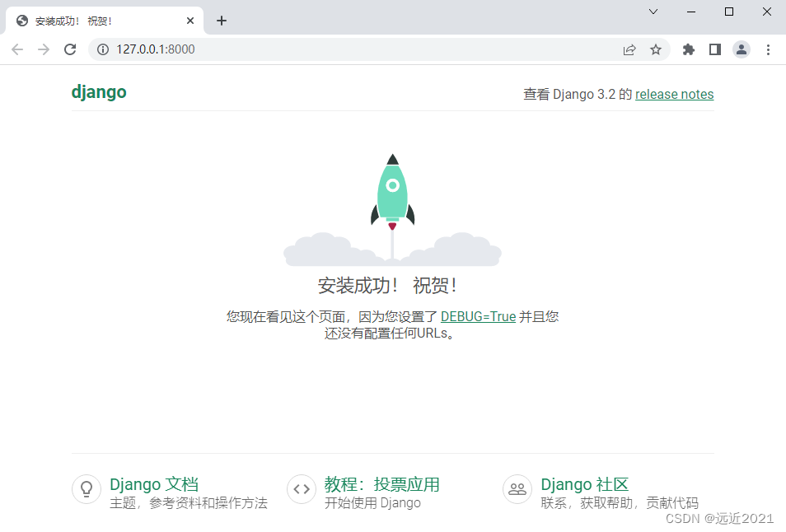Open the Django 社区 link

[585, 484]
